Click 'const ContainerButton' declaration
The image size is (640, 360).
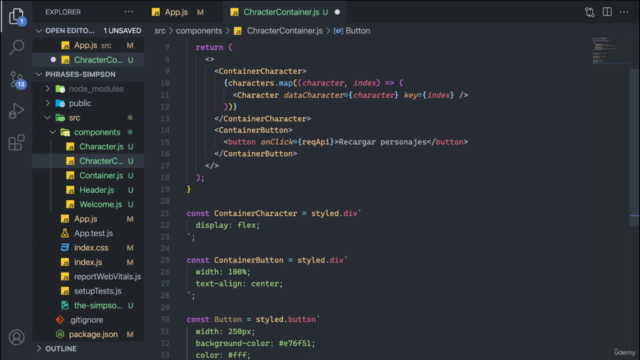point(235,260)
